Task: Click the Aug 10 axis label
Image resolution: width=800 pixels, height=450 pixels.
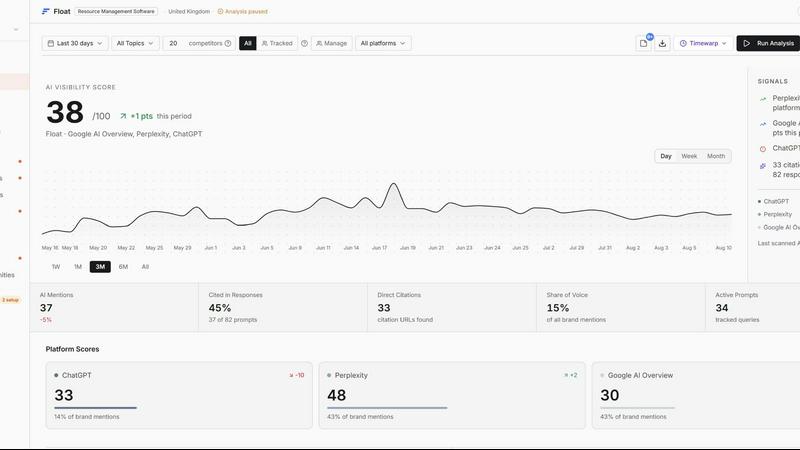Action: click(723, 247)
